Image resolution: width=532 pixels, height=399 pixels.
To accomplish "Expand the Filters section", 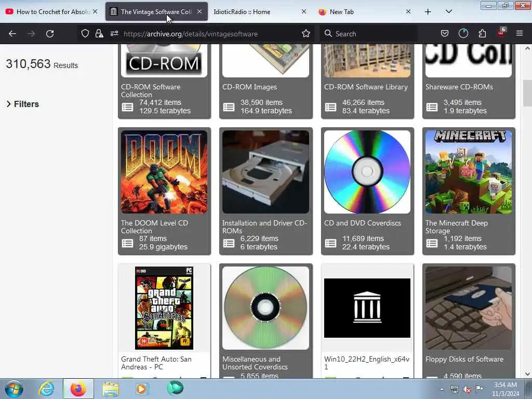I will point(23,104).
